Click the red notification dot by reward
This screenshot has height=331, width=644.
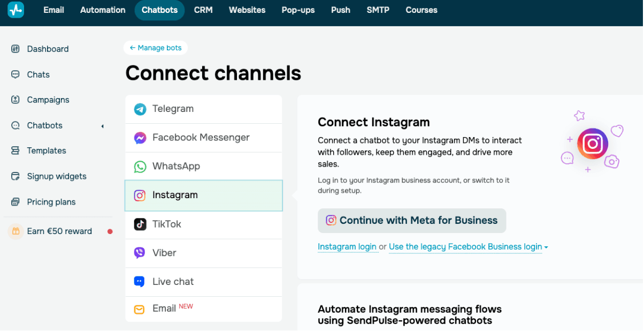[x=110, y=231]
